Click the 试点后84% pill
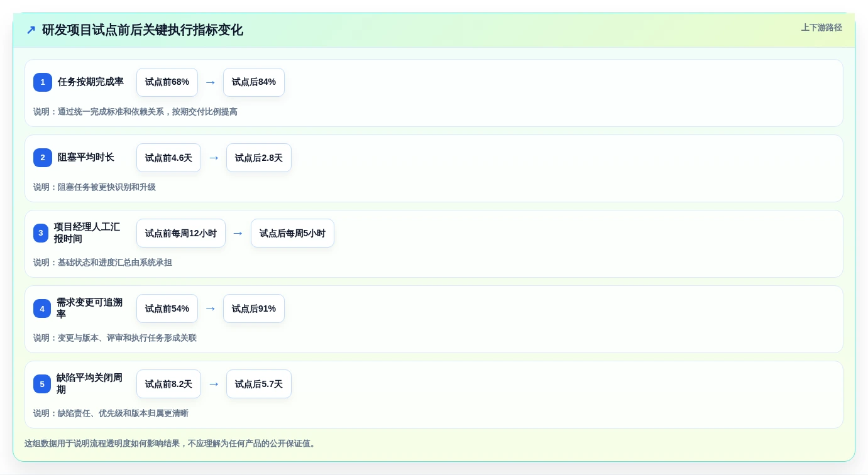The height and width of the screenshot is (475, 868). (254, 82)
